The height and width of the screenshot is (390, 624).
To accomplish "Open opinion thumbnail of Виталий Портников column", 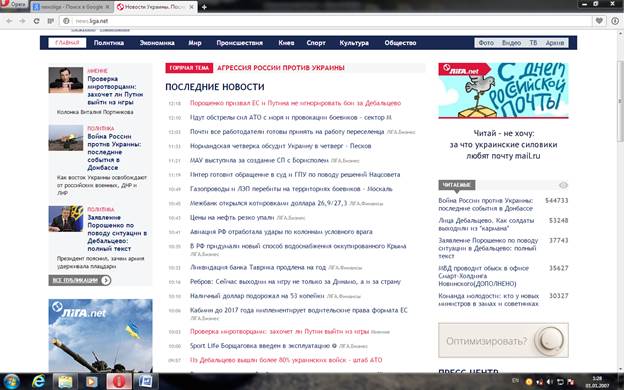I will click(x=66, y=80).
